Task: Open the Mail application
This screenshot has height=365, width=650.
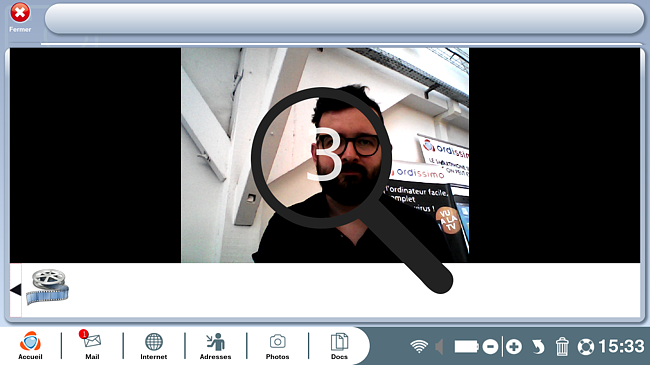Action: [x=92, y=345]
